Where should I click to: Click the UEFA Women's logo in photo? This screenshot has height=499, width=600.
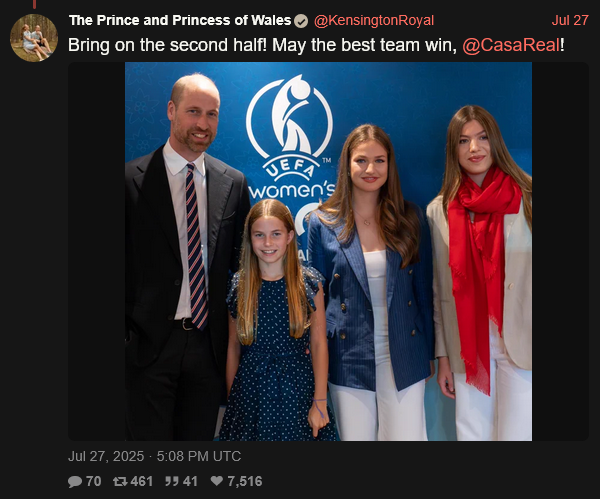click(x=290, y=138)
